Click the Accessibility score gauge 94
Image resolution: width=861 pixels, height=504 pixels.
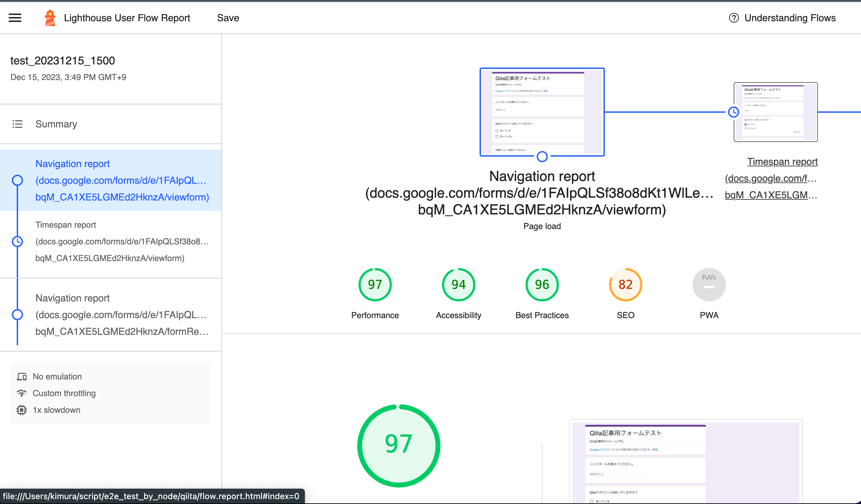pos(458,284)
